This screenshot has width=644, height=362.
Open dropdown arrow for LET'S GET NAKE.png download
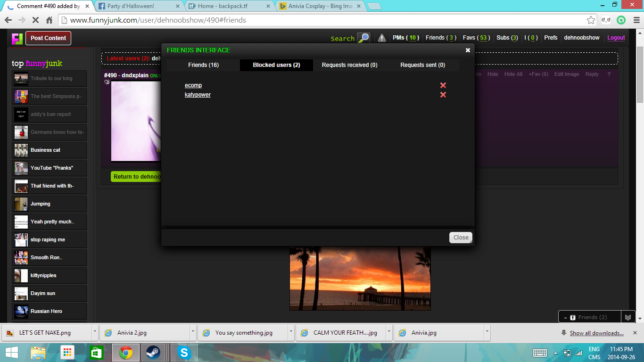(95, 333)
